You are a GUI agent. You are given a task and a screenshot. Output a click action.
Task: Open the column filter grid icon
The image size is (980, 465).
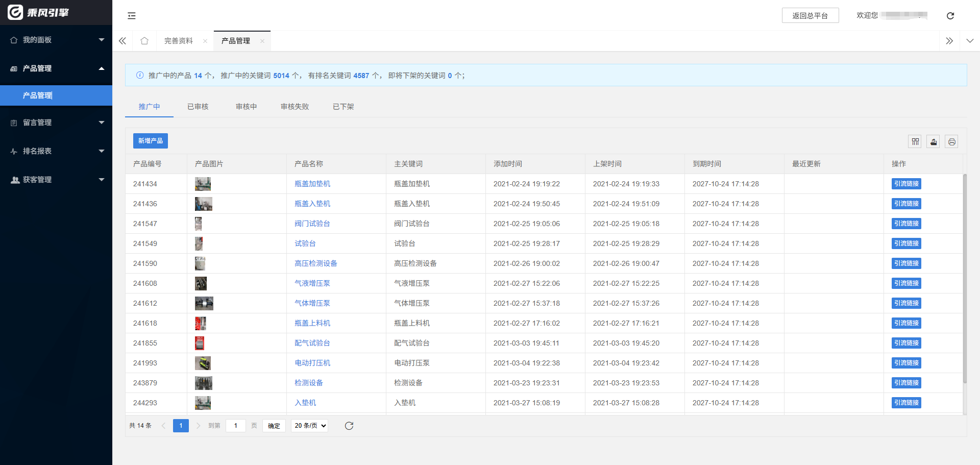[x=915, y=142]
